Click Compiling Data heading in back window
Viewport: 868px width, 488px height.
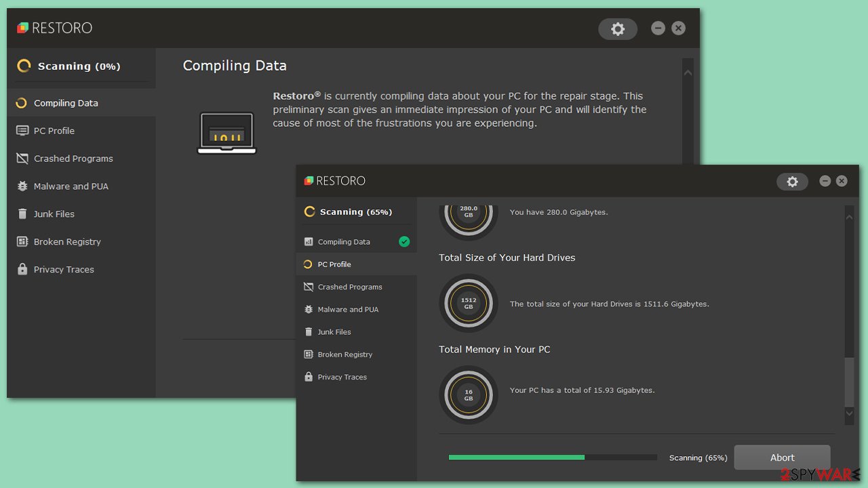(235, 66)
